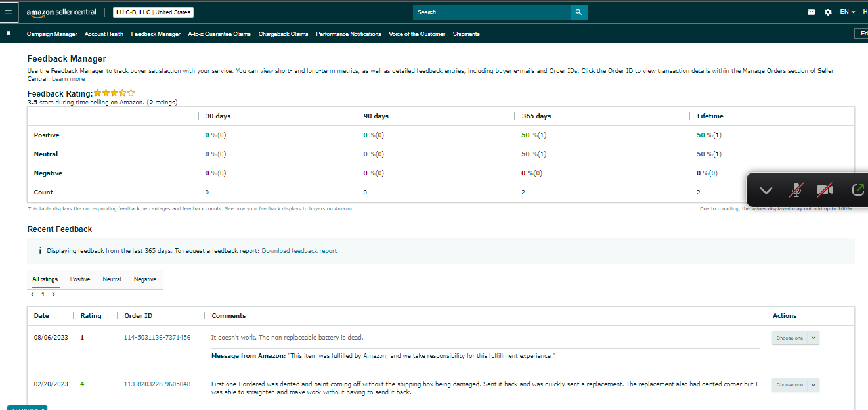Click the feedback rating stars
Viewport: 868px width, 410px height.
114,93
